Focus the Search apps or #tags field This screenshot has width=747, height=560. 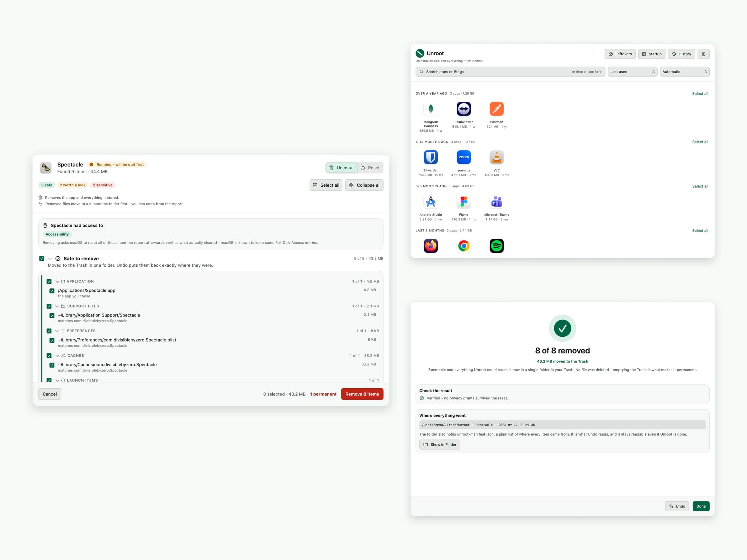tap(510, 72)
